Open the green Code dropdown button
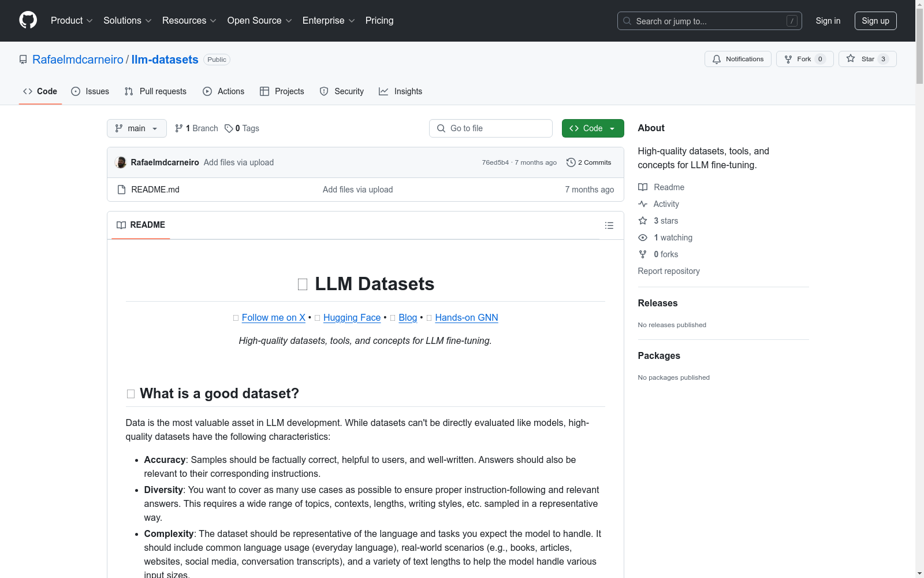Viewport: 924px width, 578px height. (x=593, y=128)
